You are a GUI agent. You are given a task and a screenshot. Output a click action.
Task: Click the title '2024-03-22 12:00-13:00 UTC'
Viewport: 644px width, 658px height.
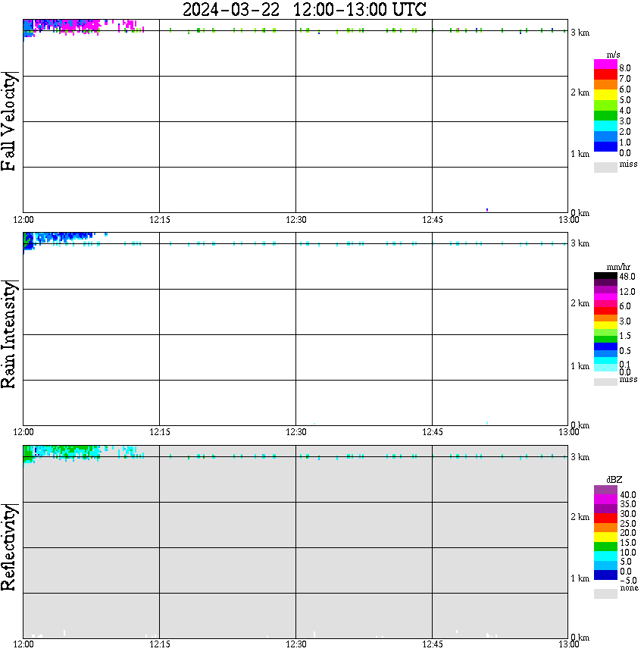304,9
